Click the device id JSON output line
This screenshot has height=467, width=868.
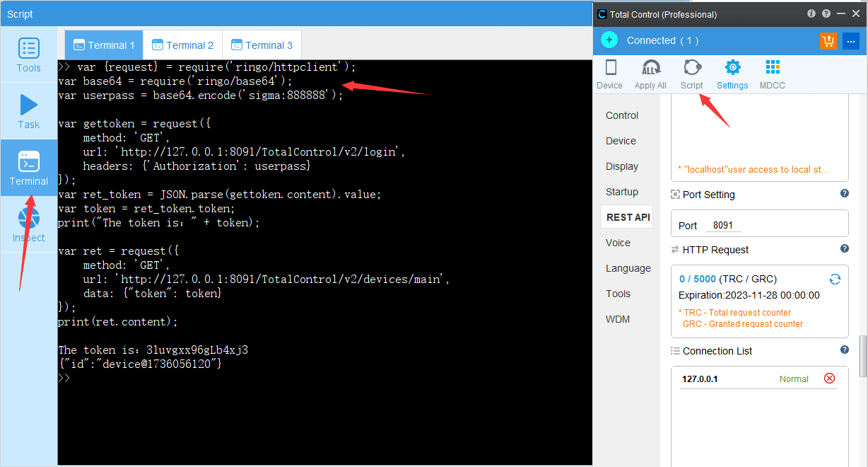[140, 364]
